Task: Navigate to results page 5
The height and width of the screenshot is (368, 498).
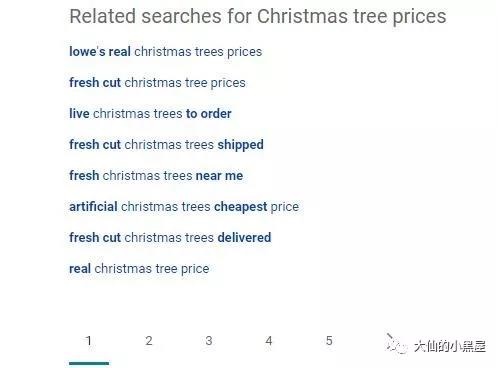Action: click(329, 341)
